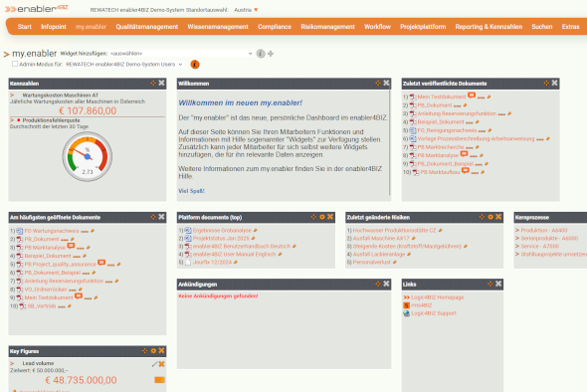Click the edit pencil icon for Lead volume
Image resolution: width=587 pixels, height=392 pixels.
click(154, 364)
